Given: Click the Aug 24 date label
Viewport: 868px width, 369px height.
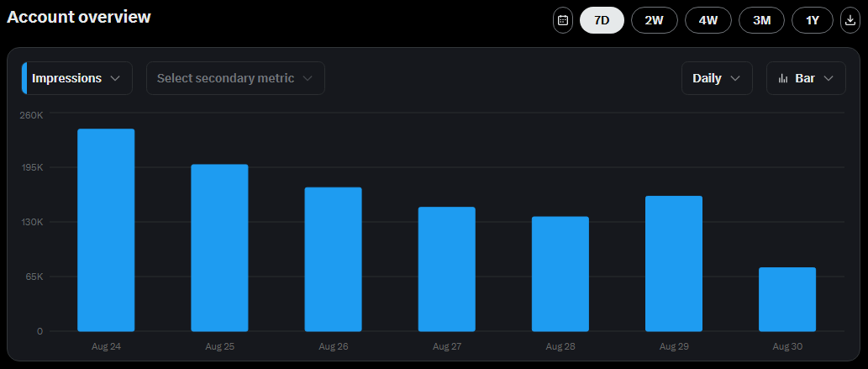Looking at the screenshot, I should click(x=106, y=347).
